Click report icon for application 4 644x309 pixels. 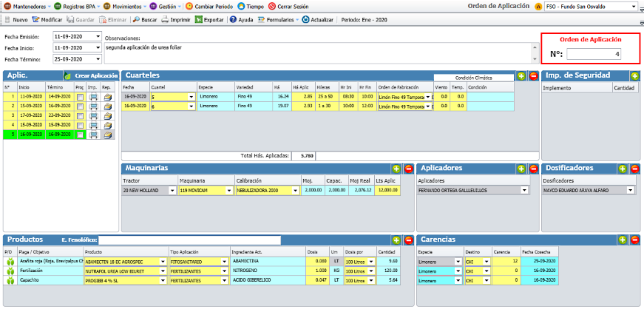pos(108,126)
